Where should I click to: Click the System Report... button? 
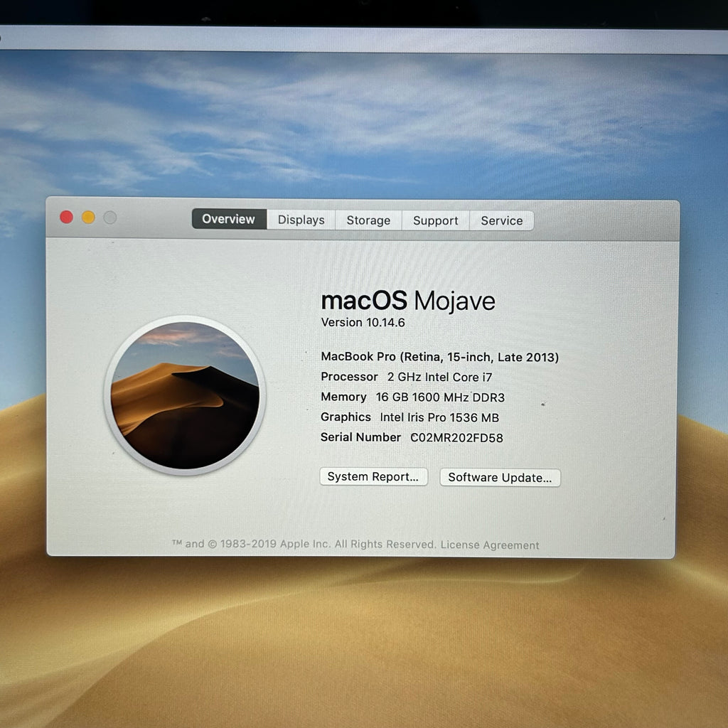click(x=373, y=476)
